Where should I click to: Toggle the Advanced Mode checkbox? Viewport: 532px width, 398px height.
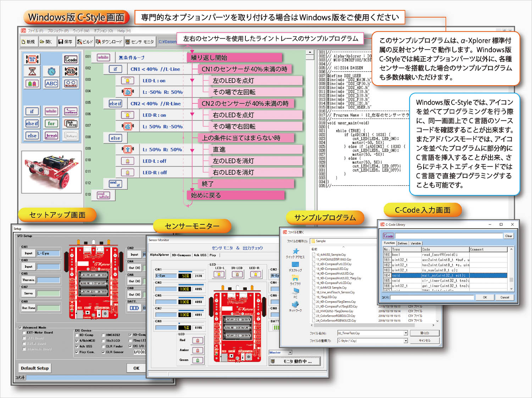(20, 328)
